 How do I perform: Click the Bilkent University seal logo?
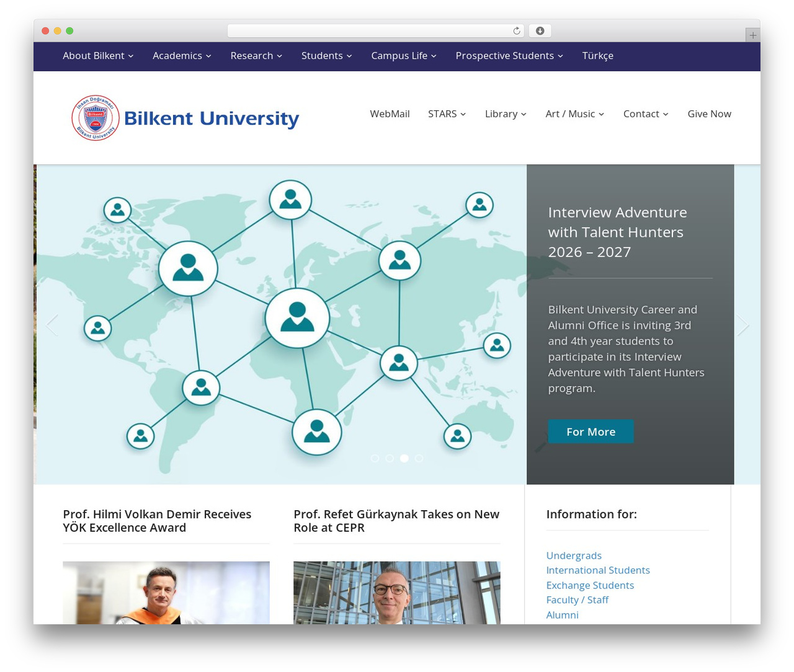pos(96,118)
